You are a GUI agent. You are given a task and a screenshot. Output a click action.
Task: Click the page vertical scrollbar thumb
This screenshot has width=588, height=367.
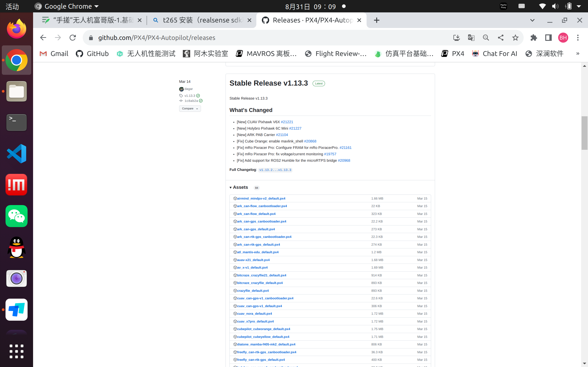coord(584,133)
